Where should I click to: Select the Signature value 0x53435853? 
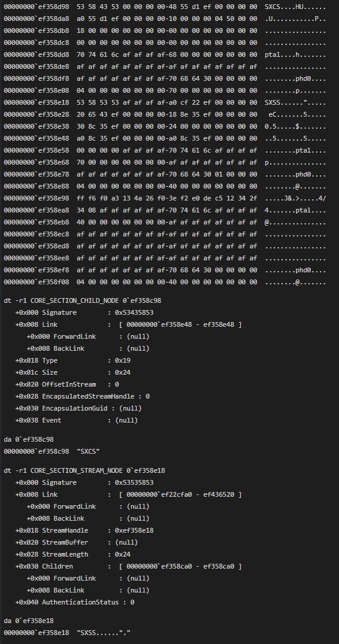(134, 312)
